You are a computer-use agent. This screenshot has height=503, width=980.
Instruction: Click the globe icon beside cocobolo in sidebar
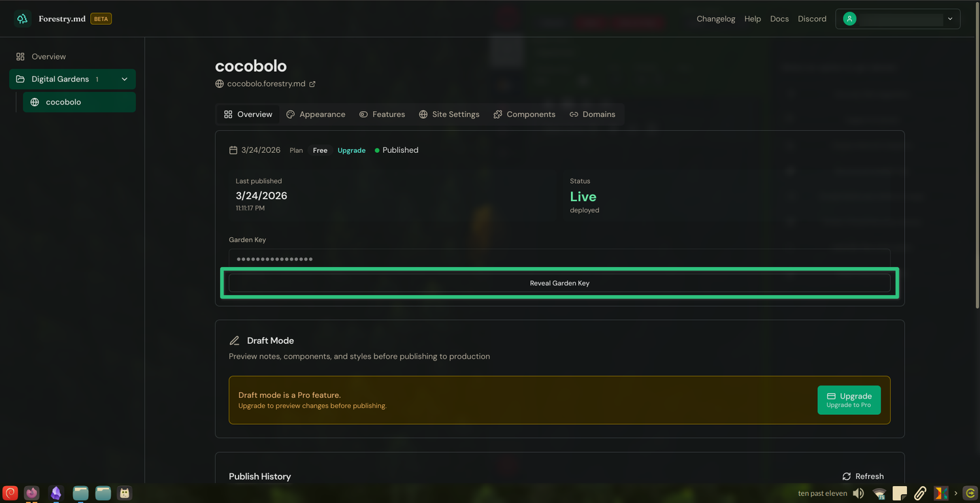click(x=35, y=102)
